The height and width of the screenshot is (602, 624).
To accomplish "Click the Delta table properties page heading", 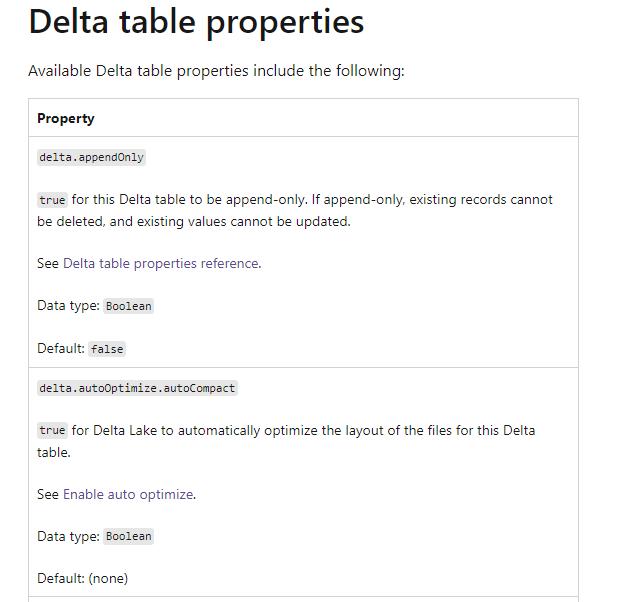I will [x=196, y=21].
